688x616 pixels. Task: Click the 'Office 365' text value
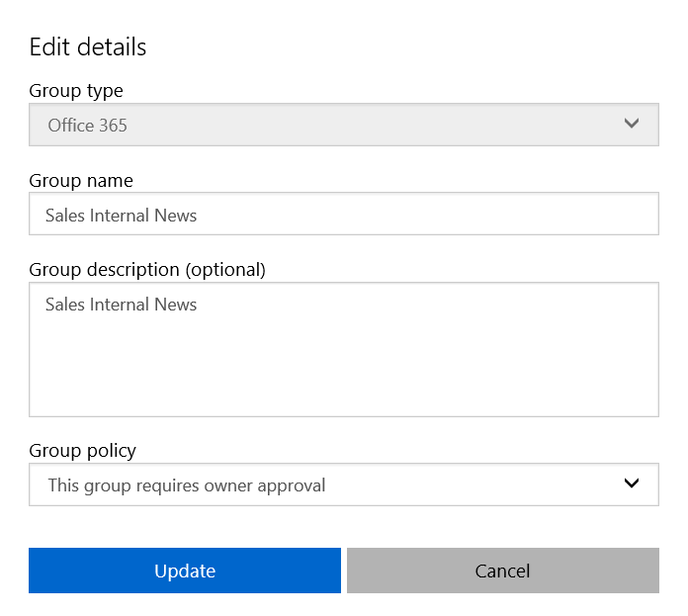tap(87, 126)
